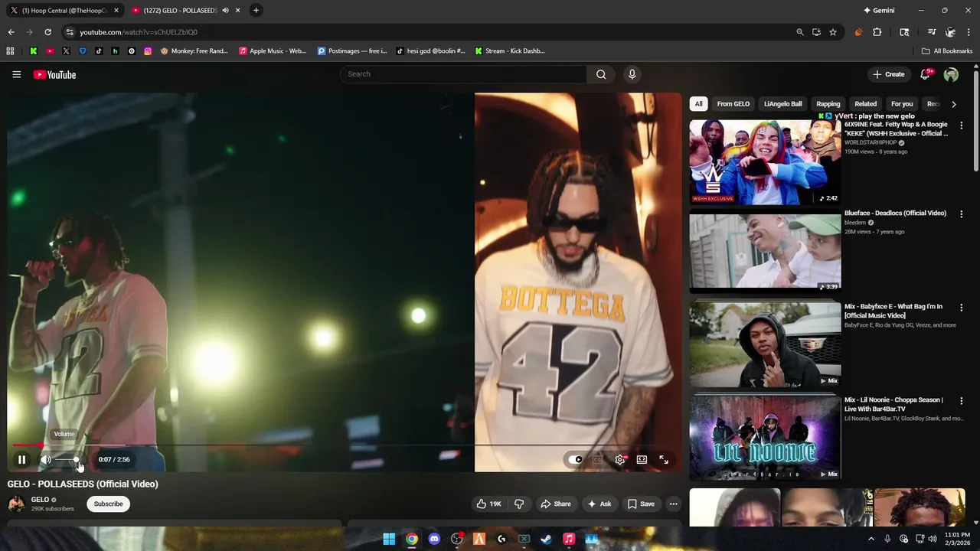Open the Windows Start menu

[x=389, y=539]
